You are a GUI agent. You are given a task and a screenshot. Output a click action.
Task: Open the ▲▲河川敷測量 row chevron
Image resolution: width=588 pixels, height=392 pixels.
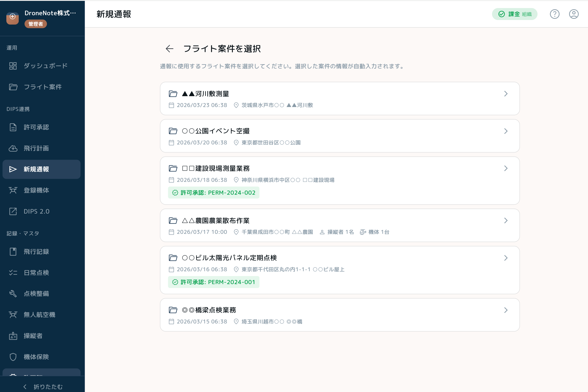(506, 94)
